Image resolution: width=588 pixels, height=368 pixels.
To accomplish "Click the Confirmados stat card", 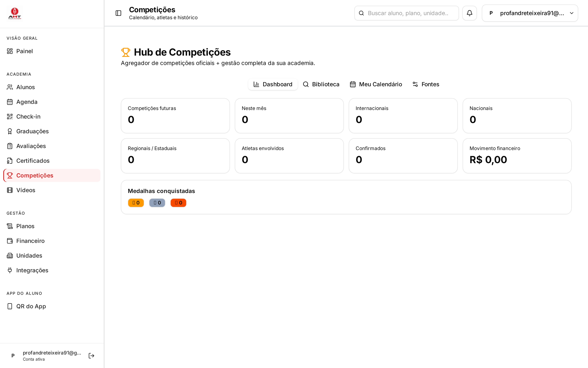I will 403,156.
